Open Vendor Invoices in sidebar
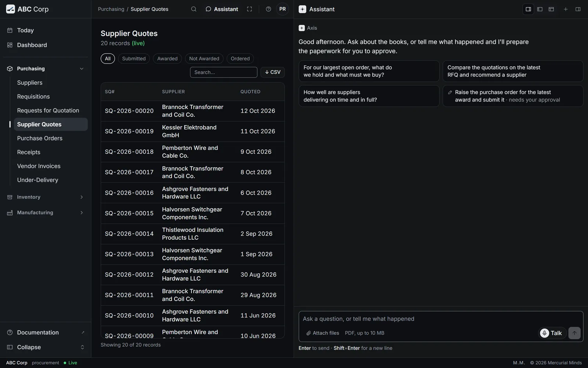Screen dimensions: 588x368 pos(51,166)
